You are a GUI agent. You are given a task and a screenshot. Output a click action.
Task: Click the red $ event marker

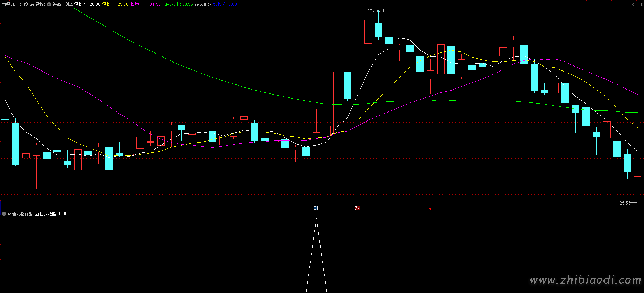tap(430, 209)
